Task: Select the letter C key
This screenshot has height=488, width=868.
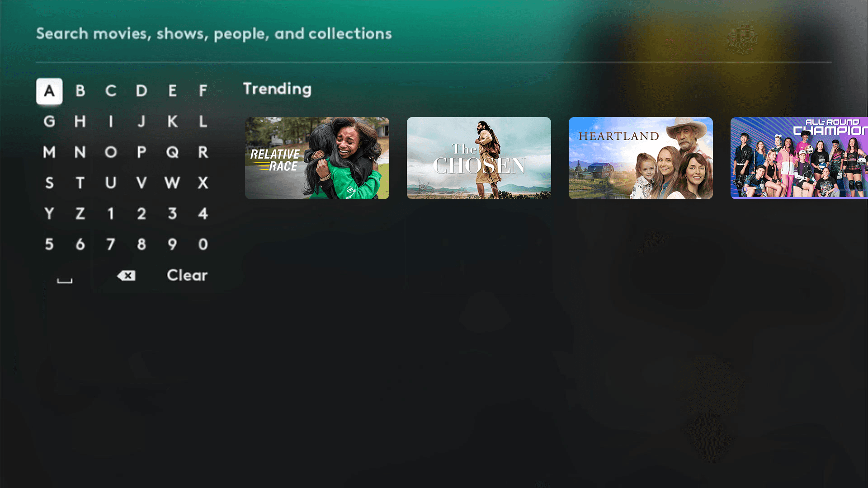Action: coord(111,91)
